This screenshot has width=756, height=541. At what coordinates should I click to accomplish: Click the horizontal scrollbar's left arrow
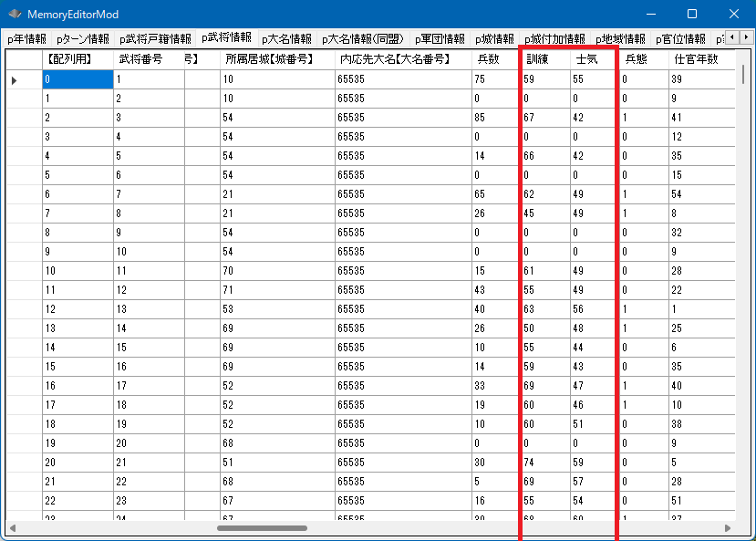tap(13, 527)
